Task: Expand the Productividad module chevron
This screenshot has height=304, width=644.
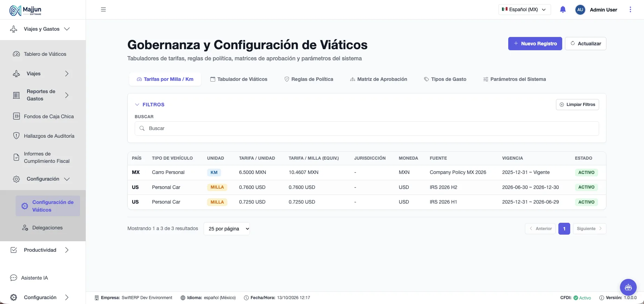Action: click(67, 250)
